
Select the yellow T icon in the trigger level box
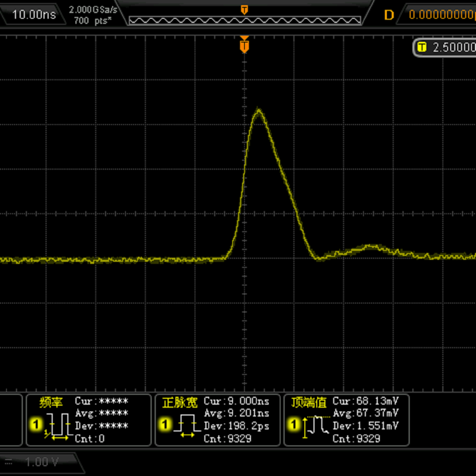(x=422, y=47)
